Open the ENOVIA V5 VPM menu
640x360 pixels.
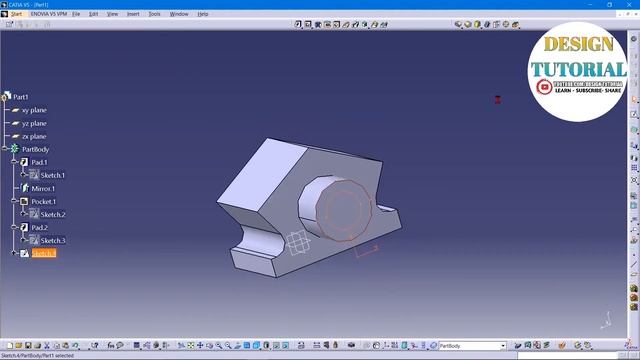coord(49,14)
